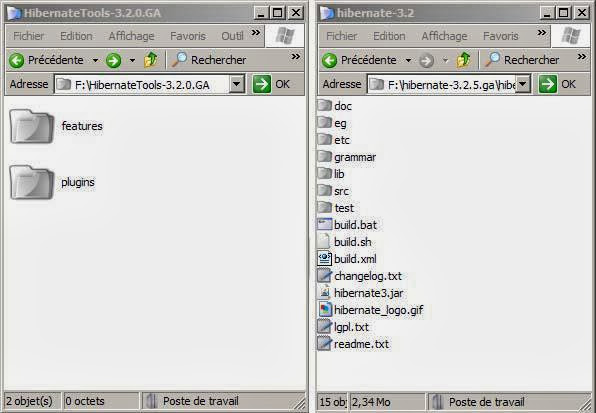Viewport: 596px width, 413px height.
Task: Select the changelog.txt file
Action: [360, 275]
